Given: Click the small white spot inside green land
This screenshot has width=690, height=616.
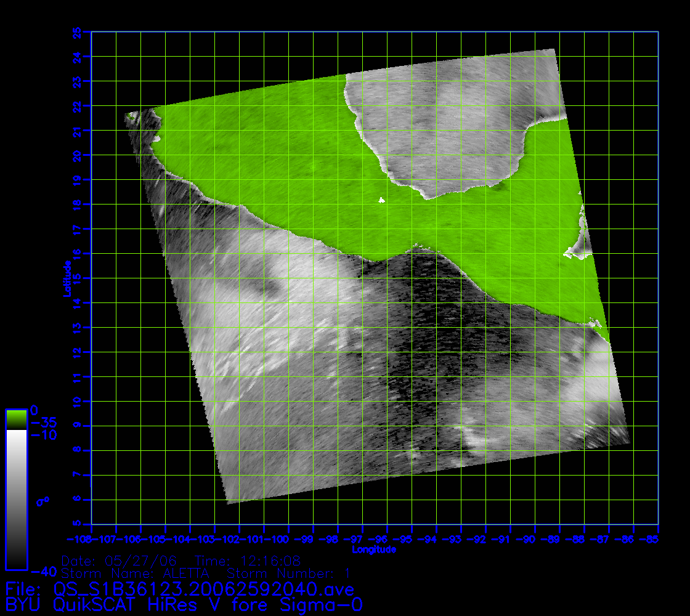Looking at the screenshot, I should click(x=382, y=200).
